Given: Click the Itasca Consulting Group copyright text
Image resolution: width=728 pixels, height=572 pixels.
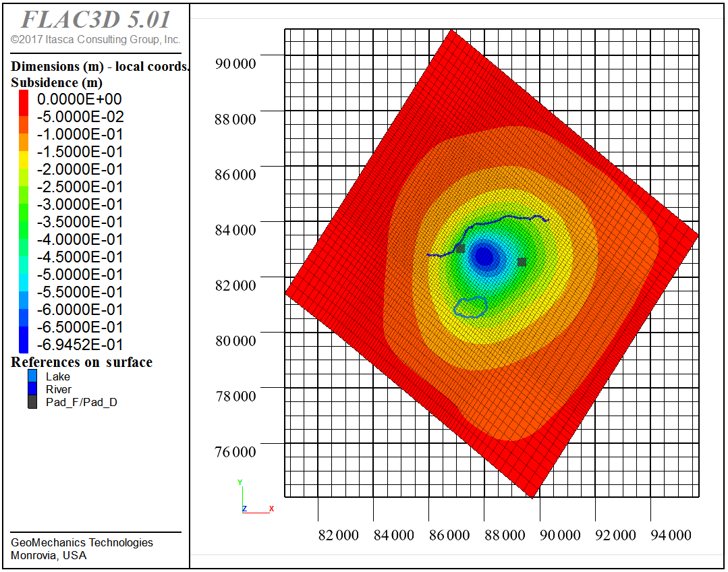Looking at the screenshot, I should 95,40.
